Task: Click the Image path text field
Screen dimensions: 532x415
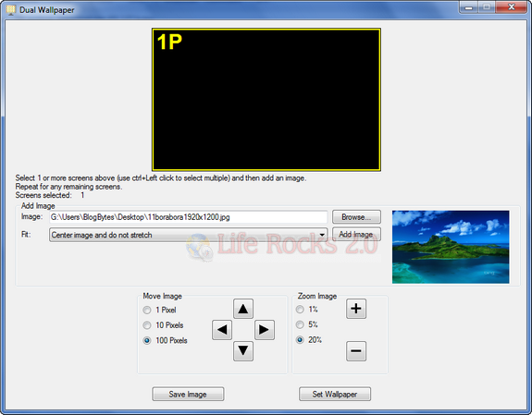Action: pyautogui.click(x=189, y=217)
